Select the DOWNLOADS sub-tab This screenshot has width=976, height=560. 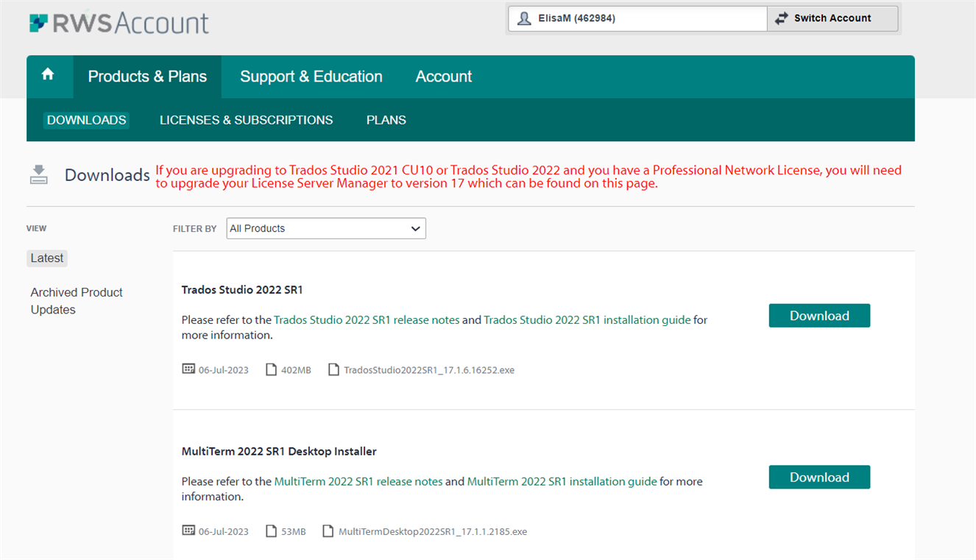[87, 120]
